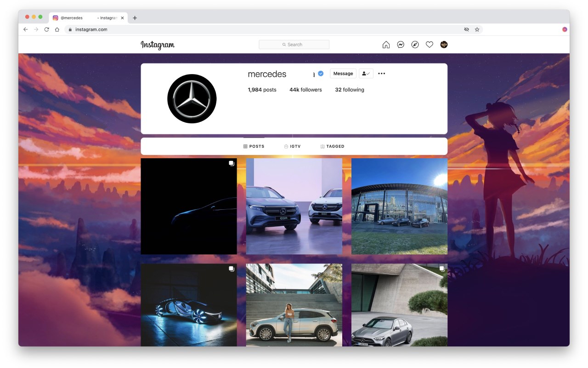Open the 32 following list
This screenshot has height=368, width=588.
350,90
